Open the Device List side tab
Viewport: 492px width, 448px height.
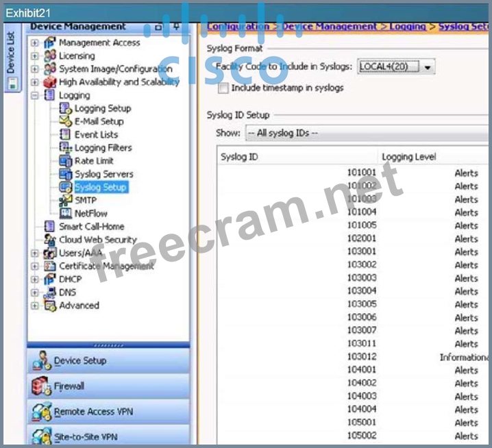12,62
